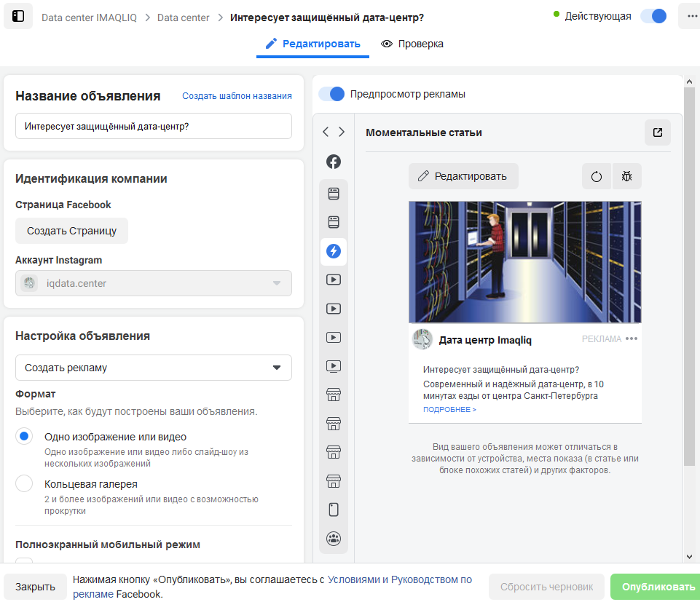Toggle the left sidebar panel icon
This screenshot has width=700, height=602.
[x=18, y=17]
